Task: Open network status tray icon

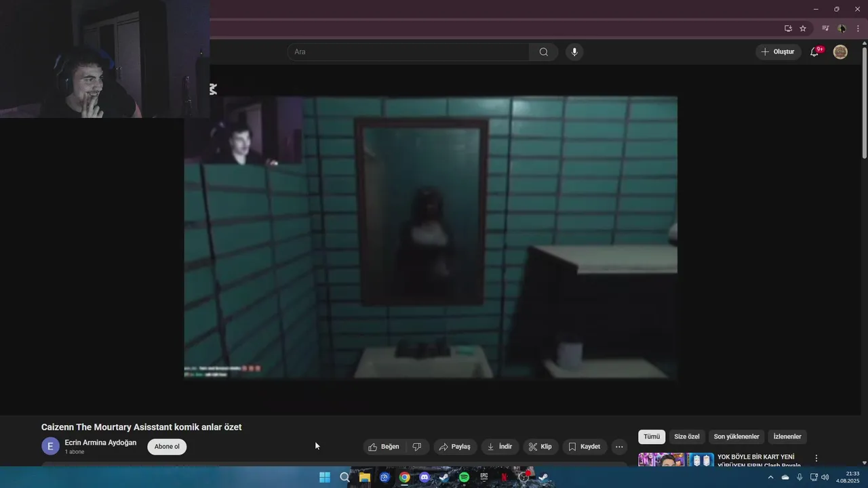Action: point(814,477)
